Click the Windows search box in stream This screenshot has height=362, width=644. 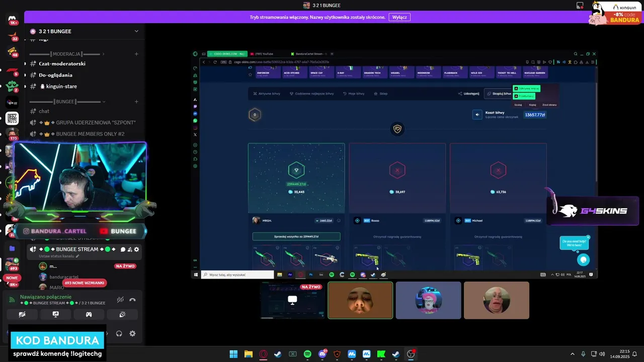point(237,275)
